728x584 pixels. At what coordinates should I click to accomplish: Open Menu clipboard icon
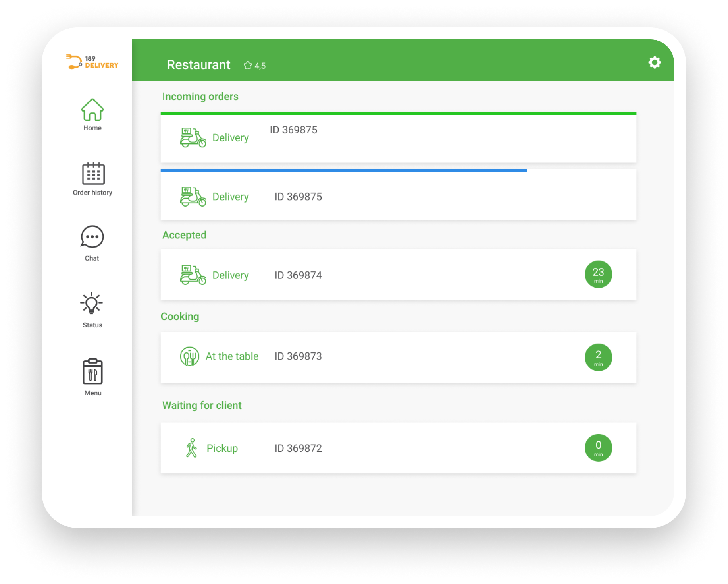pos(92,371)
